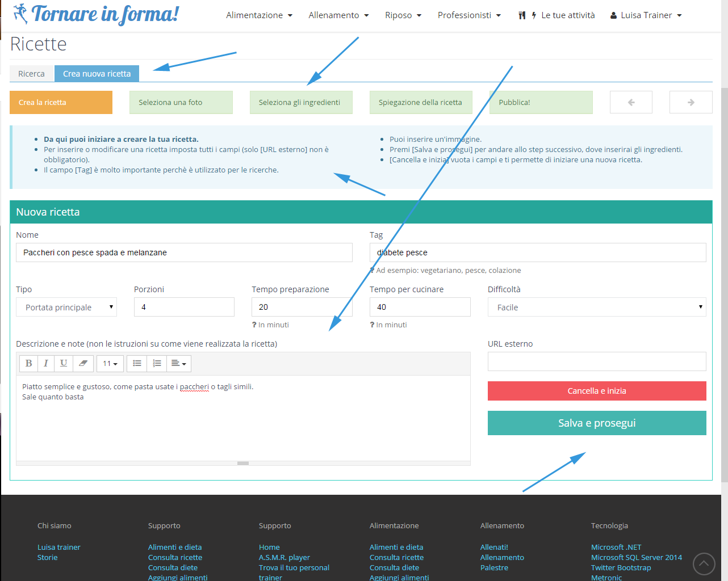This screenshot has width=728, height=581.
Task: Click into the URL esterno field
Action: pos(596,361)
